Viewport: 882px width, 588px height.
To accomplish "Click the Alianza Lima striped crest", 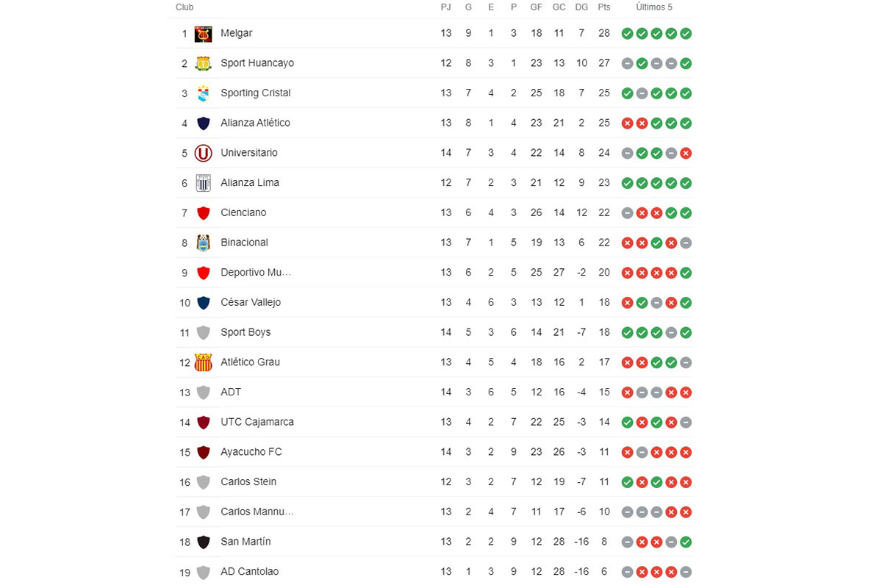I will [203, 183].
